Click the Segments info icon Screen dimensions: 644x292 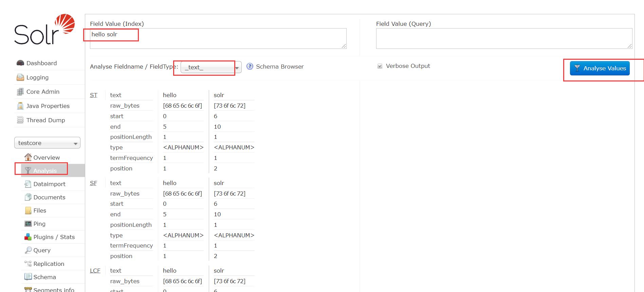tap(28, 290)
